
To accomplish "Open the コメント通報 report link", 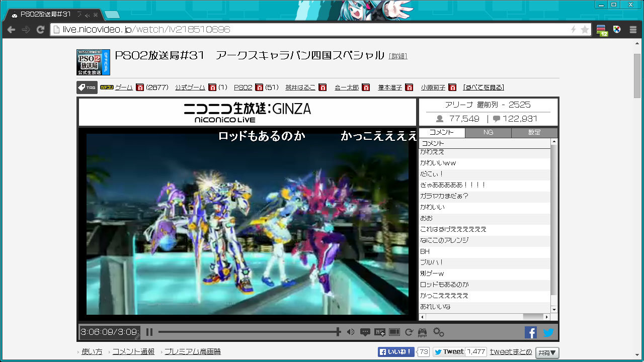I will pyautogui.click(x=133, y=352).
